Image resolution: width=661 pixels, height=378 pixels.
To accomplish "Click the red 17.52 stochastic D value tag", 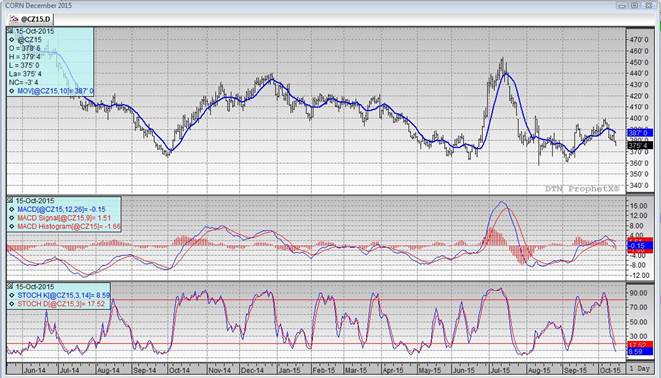I will [x=640, y=345].
